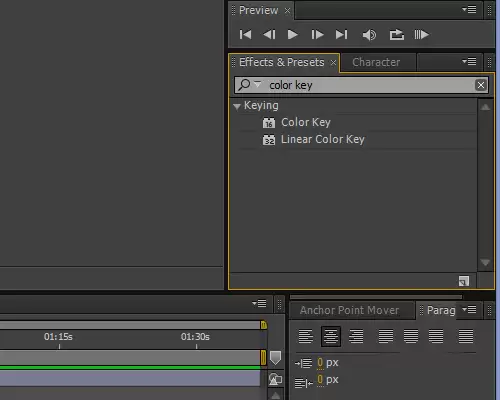
Task: Align paragraph text left
Action: (x=305, y=336)
